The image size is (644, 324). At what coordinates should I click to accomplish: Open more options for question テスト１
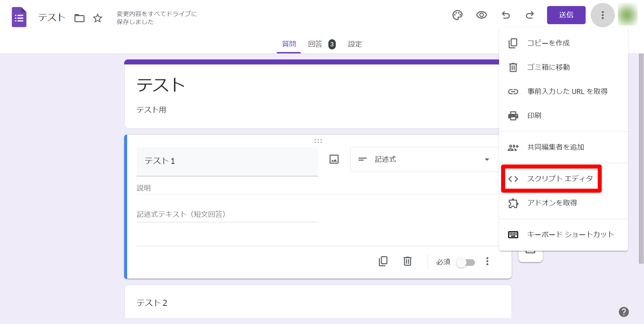pyautogui.click(x=487, y=262)
